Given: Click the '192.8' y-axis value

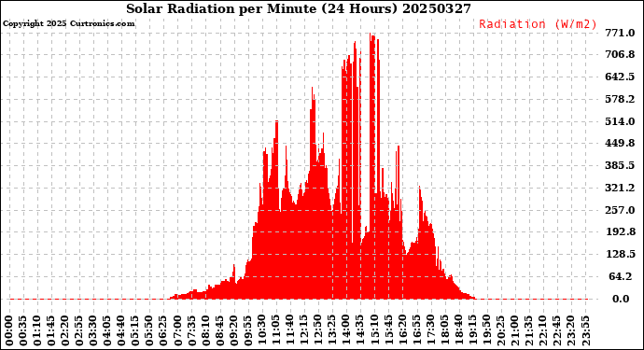Looking at the screenshot, I should click(620, 232).
